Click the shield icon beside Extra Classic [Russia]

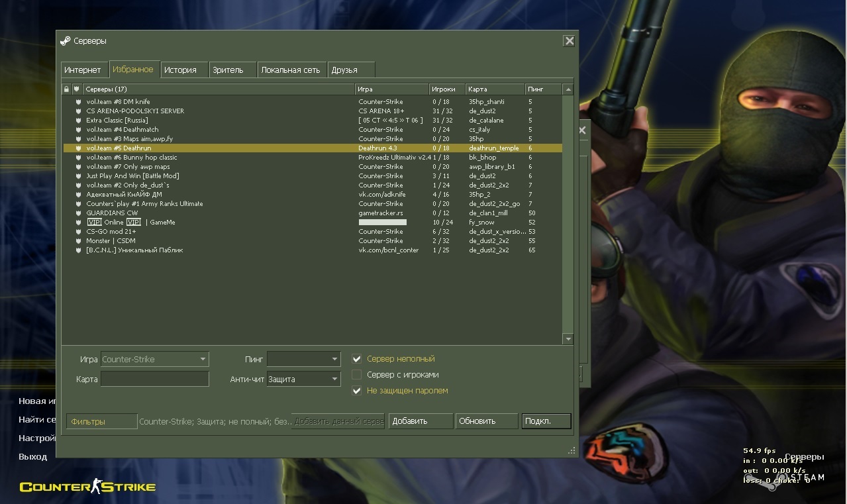click(x=78, y=121)
